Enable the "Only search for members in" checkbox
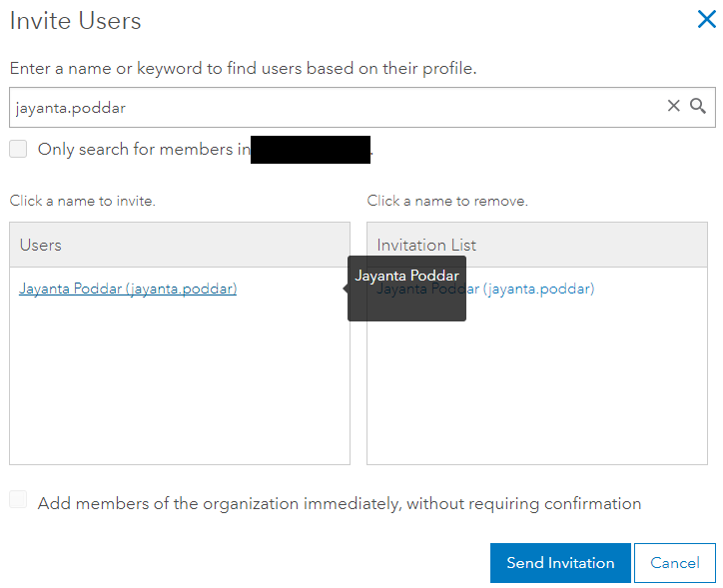The height and width of the screenshot is (588, 723). pos(18,149)
